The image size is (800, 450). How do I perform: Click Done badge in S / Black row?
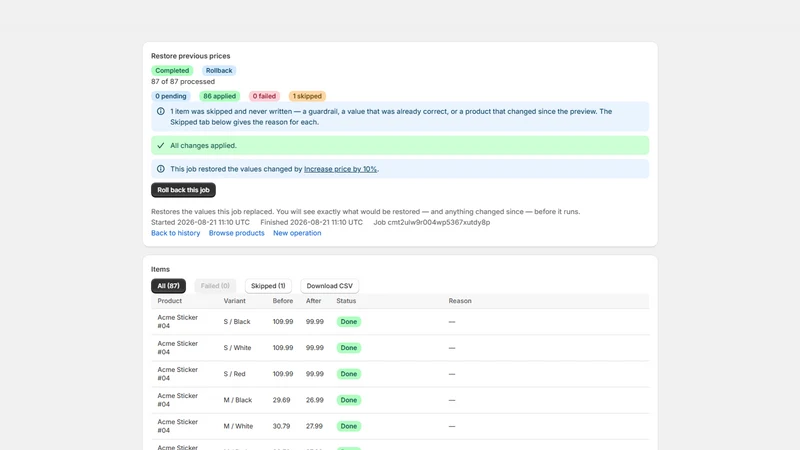[x=348, y=322]
